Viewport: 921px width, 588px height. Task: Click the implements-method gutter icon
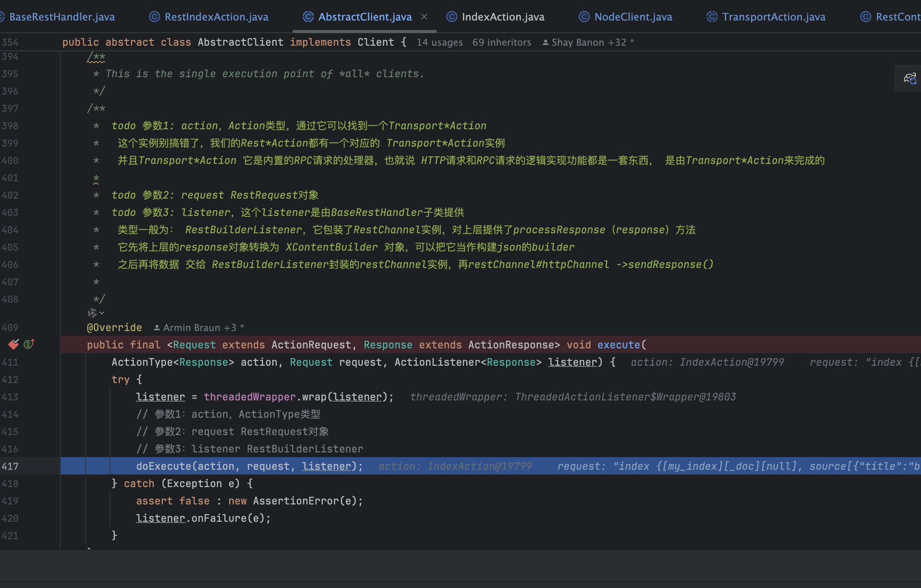coord(29,344)
